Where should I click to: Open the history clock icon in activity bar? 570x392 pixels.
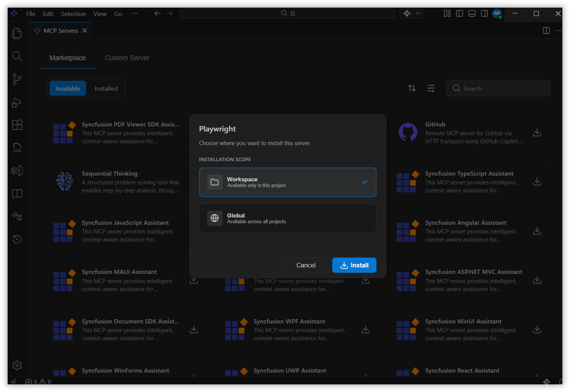click(17, 239)
